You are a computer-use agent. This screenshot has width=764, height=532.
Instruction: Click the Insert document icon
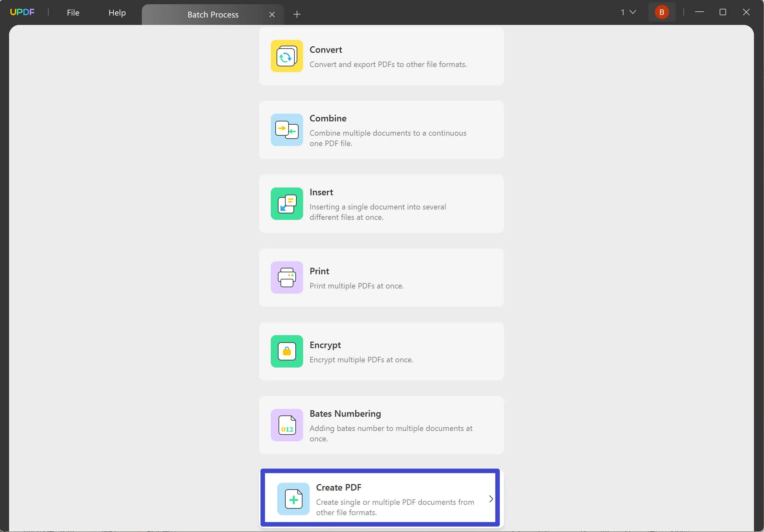pyautogui.click(x=287, y=204)
